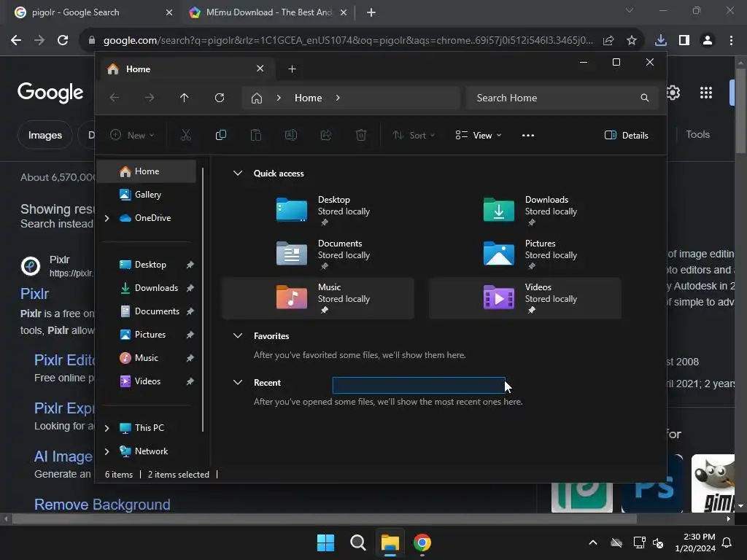Toggle Chrome side panel icon
The height and width of the screenshot is (560, 747).
pos(684,41)
